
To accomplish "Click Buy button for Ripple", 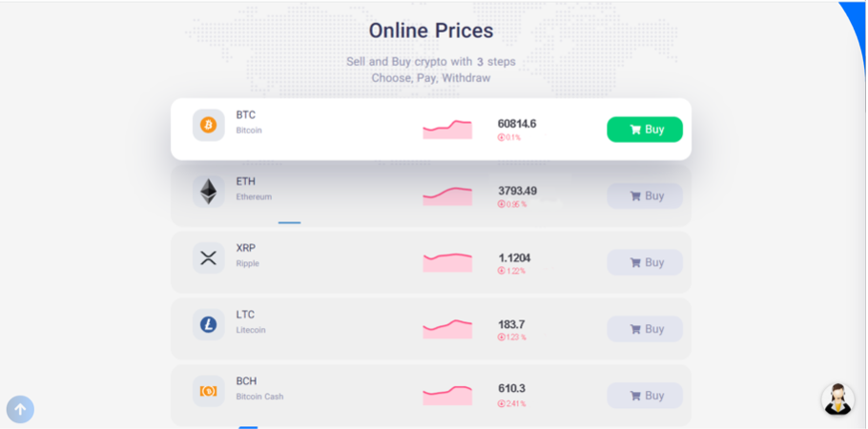I will (645, 262).
